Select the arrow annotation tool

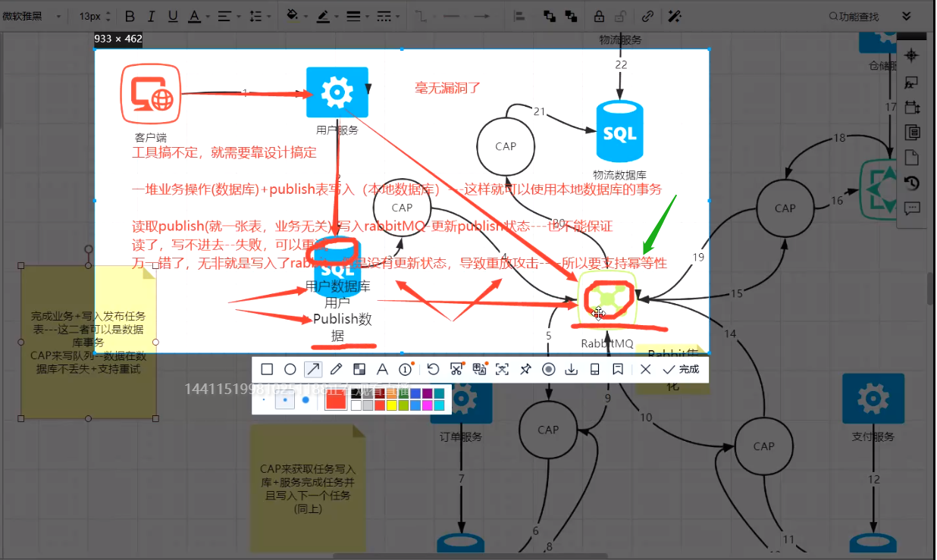pyautogui.click(x=312, y=369)
